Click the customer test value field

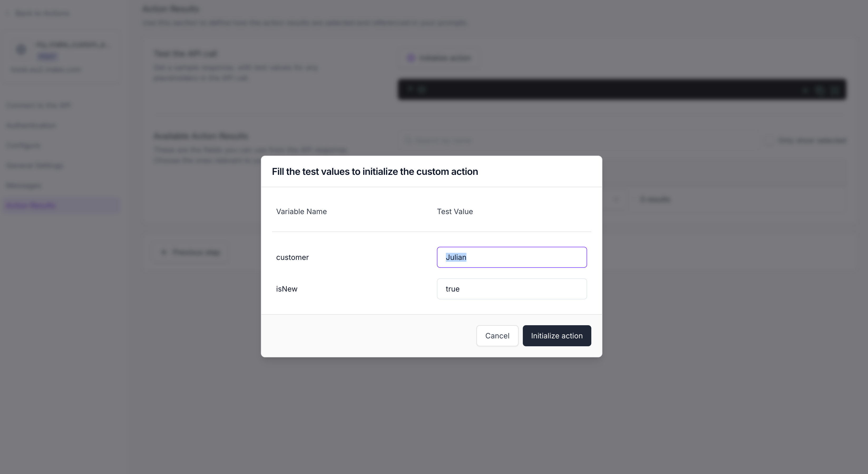511,257
